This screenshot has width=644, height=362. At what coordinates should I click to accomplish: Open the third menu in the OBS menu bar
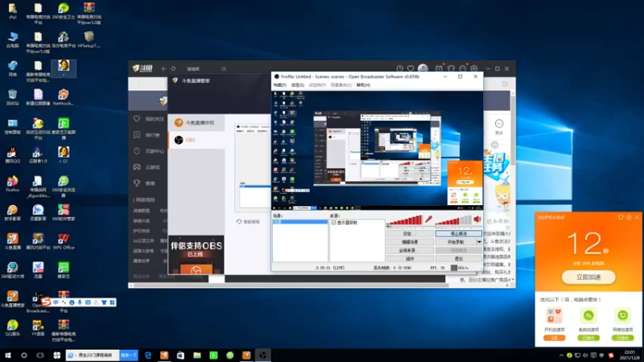pos(317,85)
